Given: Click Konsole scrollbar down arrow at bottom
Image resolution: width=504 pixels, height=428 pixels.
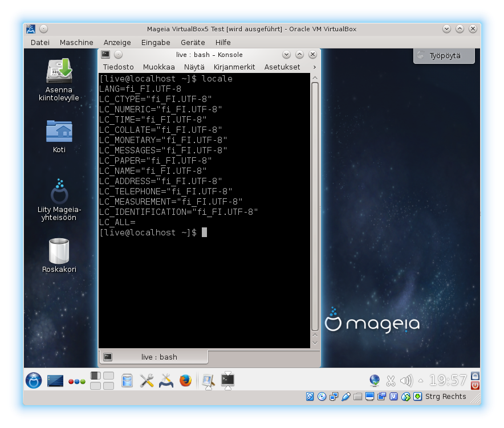Looking at the screenshot, I should (x=315, y=343).
